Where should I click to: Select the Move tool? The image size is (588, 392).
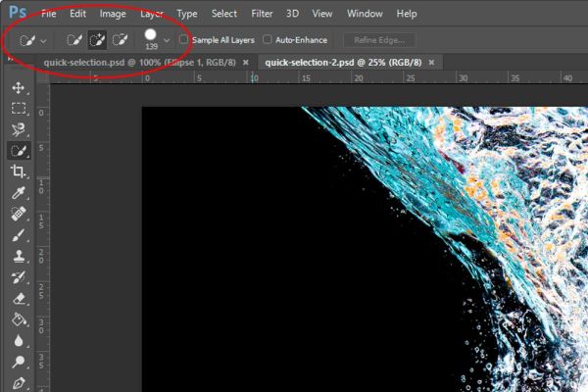coord(18,88)
